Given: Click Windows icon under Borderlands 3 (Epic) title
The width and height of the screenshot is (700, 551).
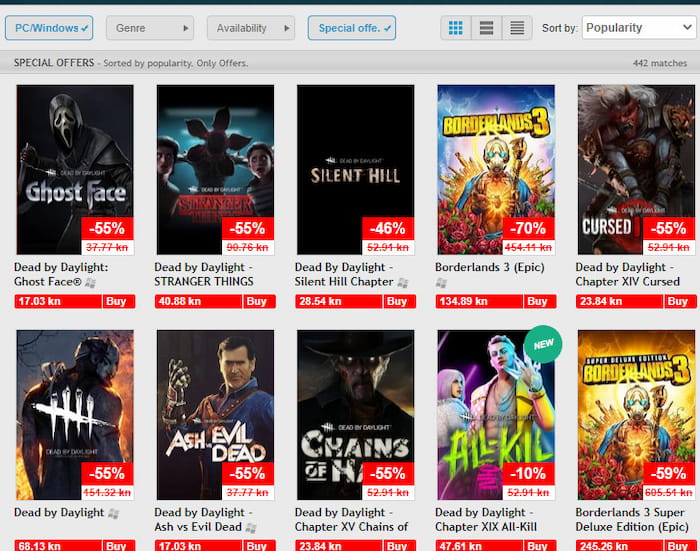Looking at the screenshot, I should [441, 282].
